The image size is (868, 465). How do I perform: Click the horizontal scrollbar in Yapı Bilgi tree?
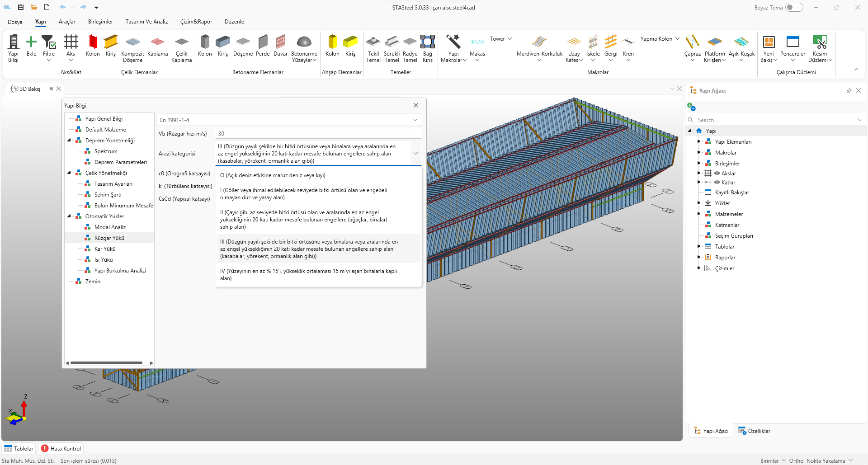[x=107, y=363]
